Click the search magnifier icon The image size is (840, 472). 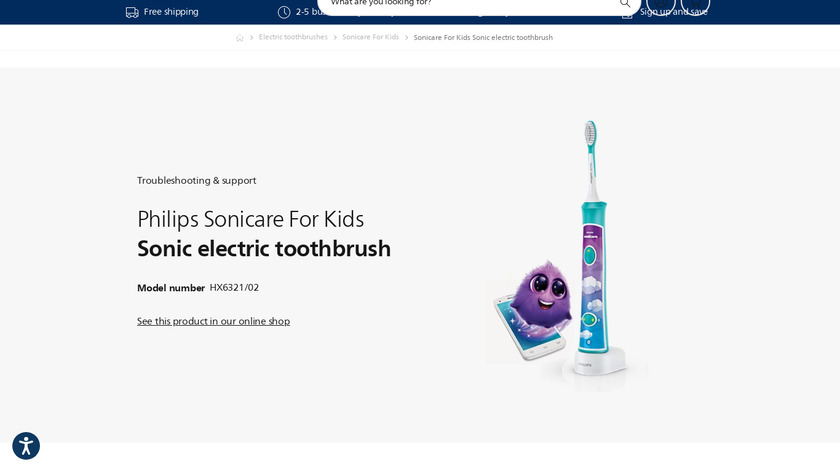point(625,3)
